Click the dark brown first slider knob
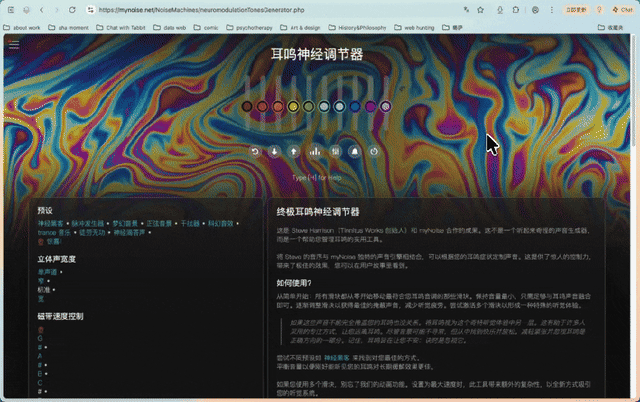 click(247, 107)
